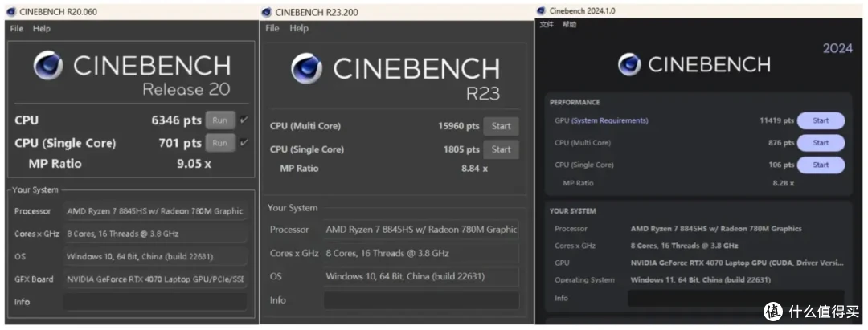Image resolution: width=868 pixels, height=330 pixels.
Task: Click the Cinebench R23 sphere logo
Action: [307, 69]
